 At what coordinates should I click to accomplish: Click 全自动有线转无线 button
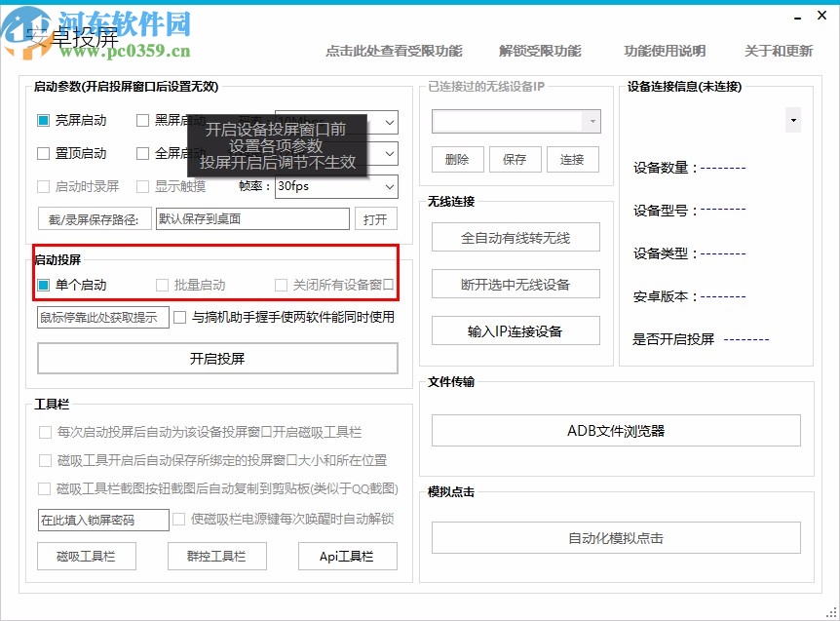tap(515, 237)
